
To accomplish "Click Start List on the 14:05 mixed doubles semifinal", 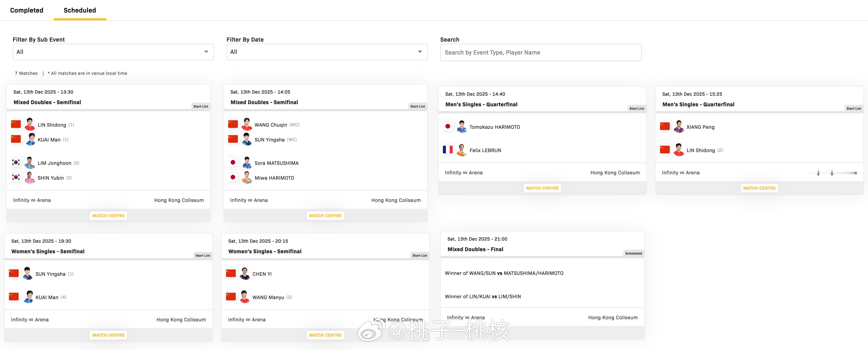I will pyautogui.click(x=417, y=106).
